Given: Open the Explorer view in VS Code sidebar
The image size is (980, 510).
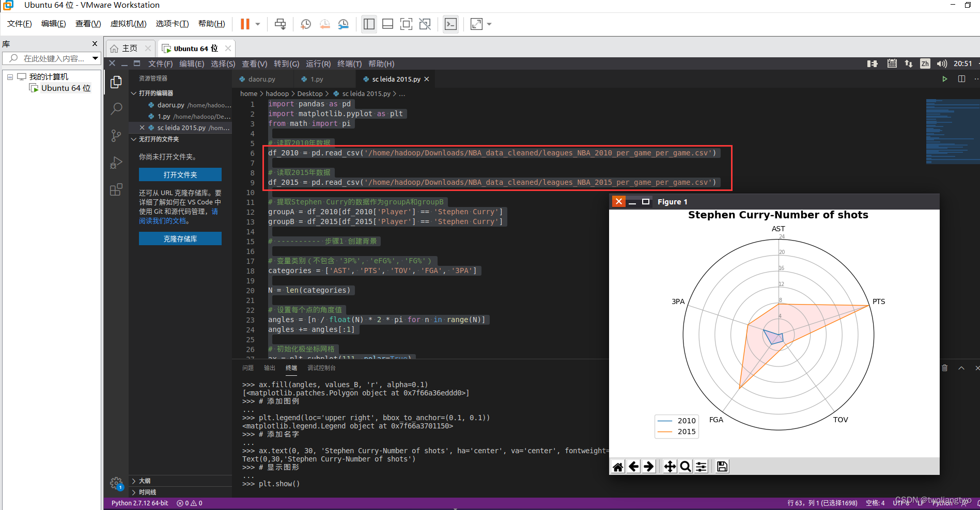Looking at the screenshot, I should tap(116, 82).
